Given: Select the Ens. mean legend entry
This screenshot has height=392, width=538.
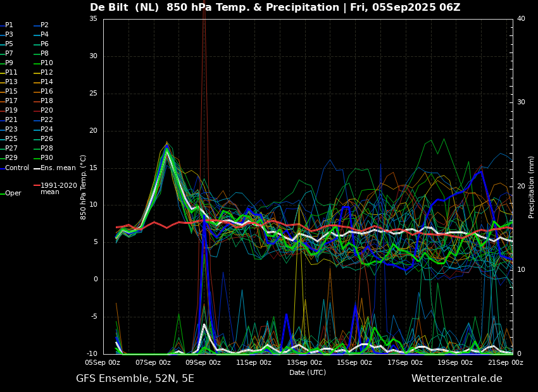Looking at the screenshot, I should point(54,168).
